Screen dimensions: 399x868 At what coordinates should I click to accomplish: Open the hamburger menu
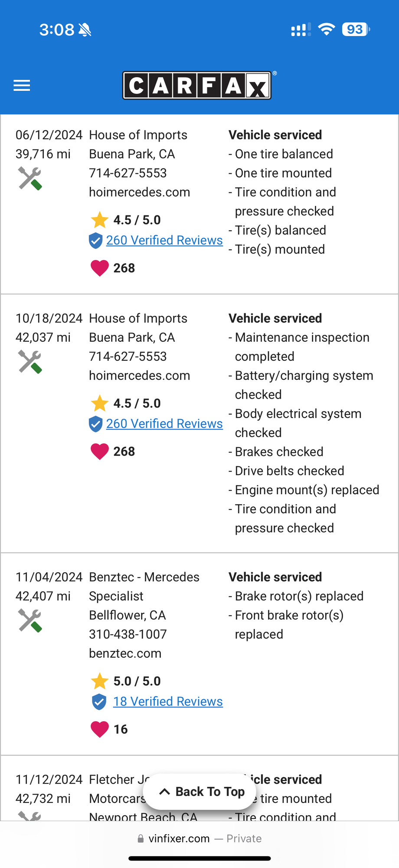point(22,86)
